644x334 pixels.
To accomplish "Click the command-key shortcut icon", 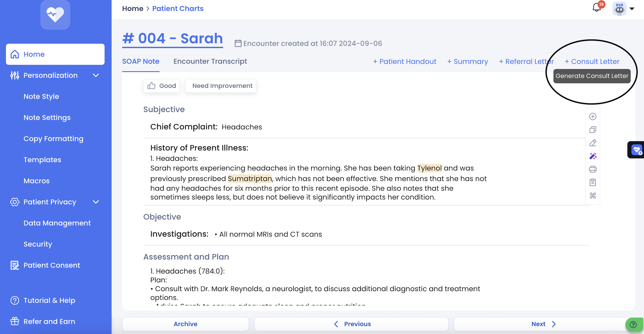I will point(593,196).
